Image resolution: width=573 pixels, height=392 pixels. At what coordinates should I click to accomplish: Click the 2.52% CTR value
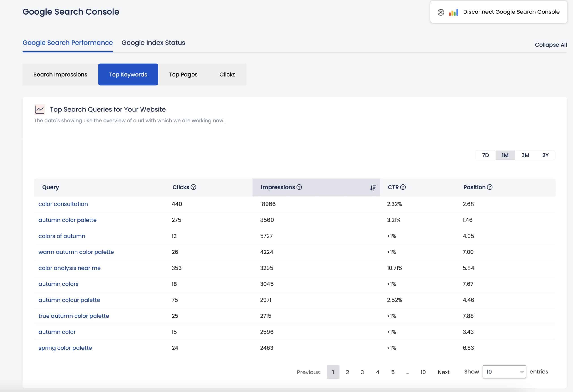tap(394, 300)
